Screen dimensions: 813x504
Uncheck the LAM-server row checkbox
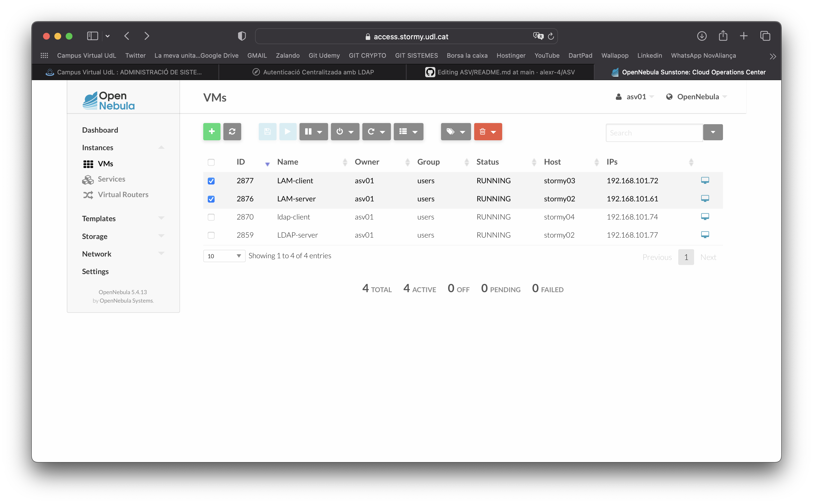point(211,199)
